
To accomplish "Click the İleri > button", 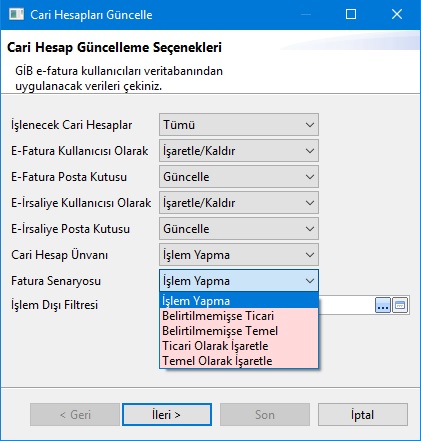I will (167, 415).
